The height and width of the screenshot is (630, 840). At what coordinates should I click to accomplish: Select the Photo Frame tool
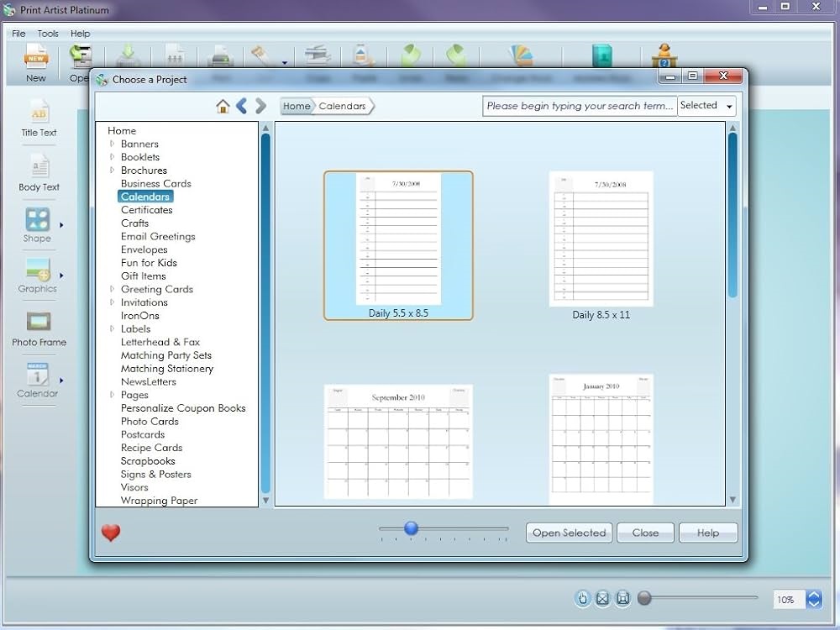[x=39, y=329]
